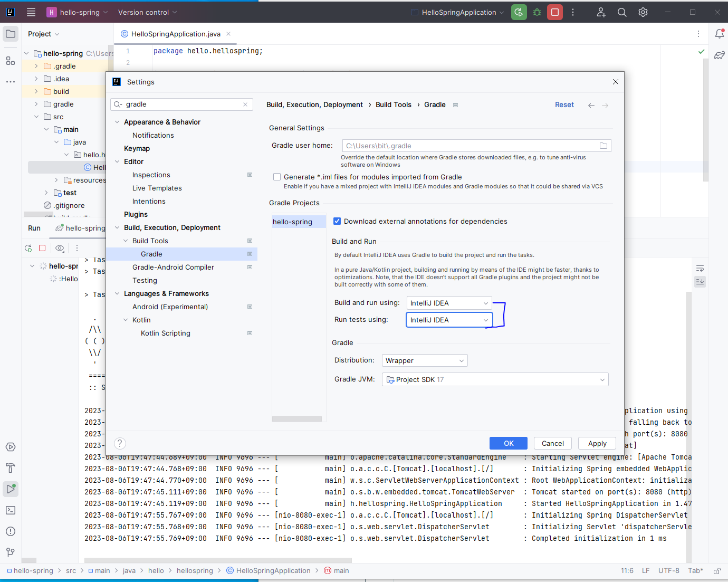Open Search Everywhere magnifier icon
This screenshot has width=728, height=582.
pyautogui.click(x=622, y=12)
